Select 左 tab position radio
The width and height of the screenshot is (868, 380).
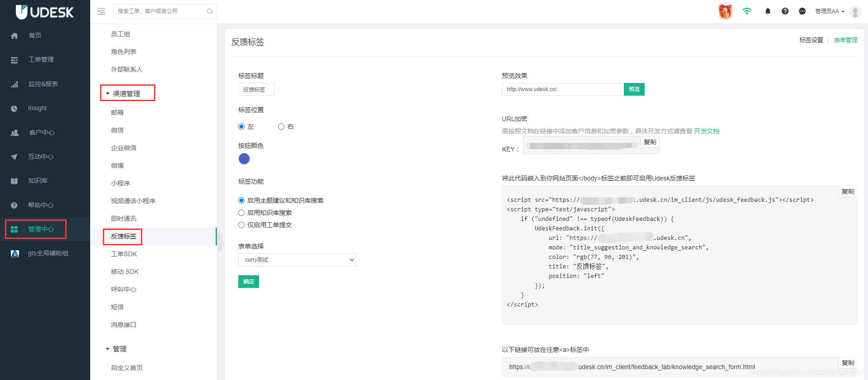coord(241,127)
